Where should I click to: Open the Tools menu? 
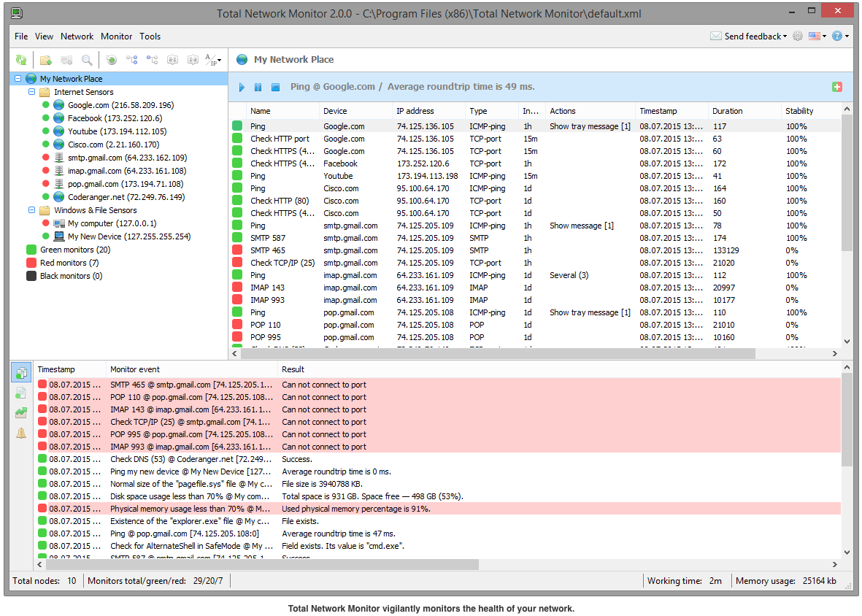150,36
